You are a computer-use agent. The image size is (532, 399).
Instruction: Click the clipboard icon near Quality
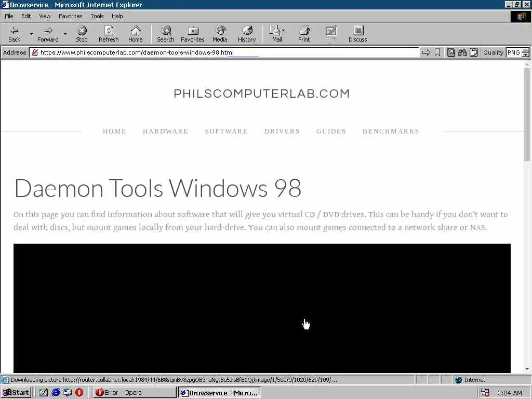point(474,52)
